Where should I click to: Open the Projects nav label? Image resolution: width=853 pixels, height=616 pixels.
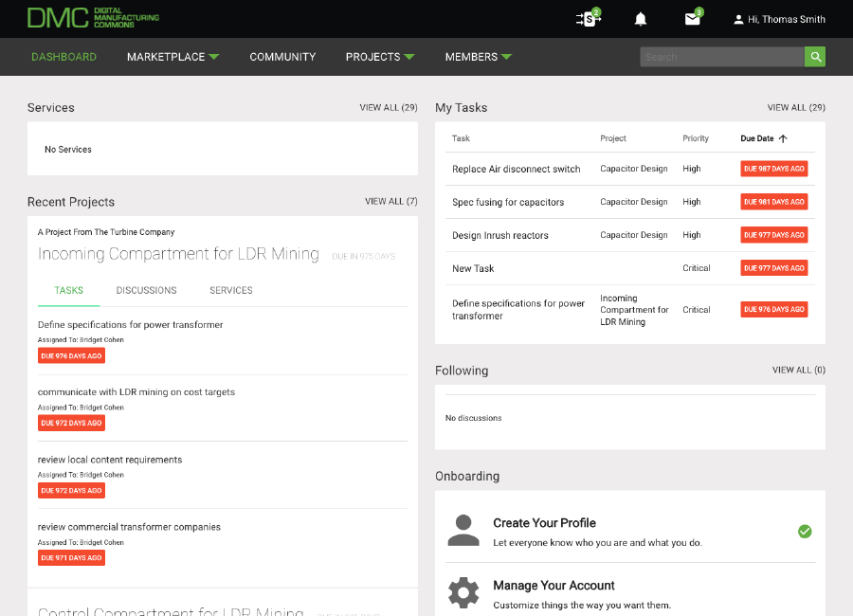click(372, 57)
